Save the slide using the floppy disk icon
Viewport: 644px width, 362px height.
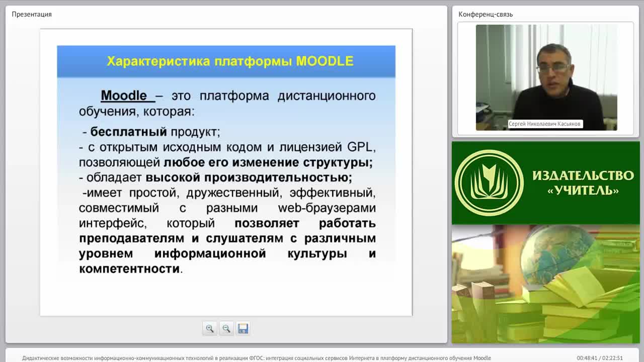point(243,328)
